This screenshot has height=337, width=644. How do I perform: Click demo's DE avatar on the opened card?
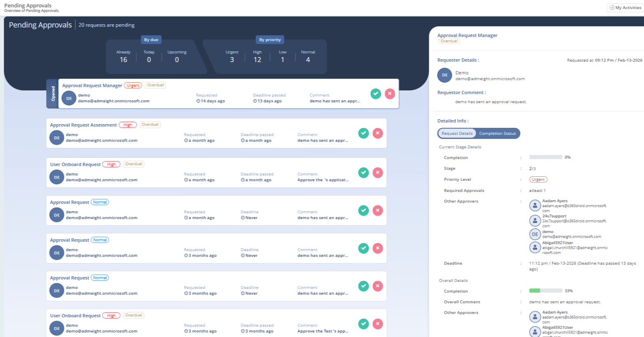69,98
